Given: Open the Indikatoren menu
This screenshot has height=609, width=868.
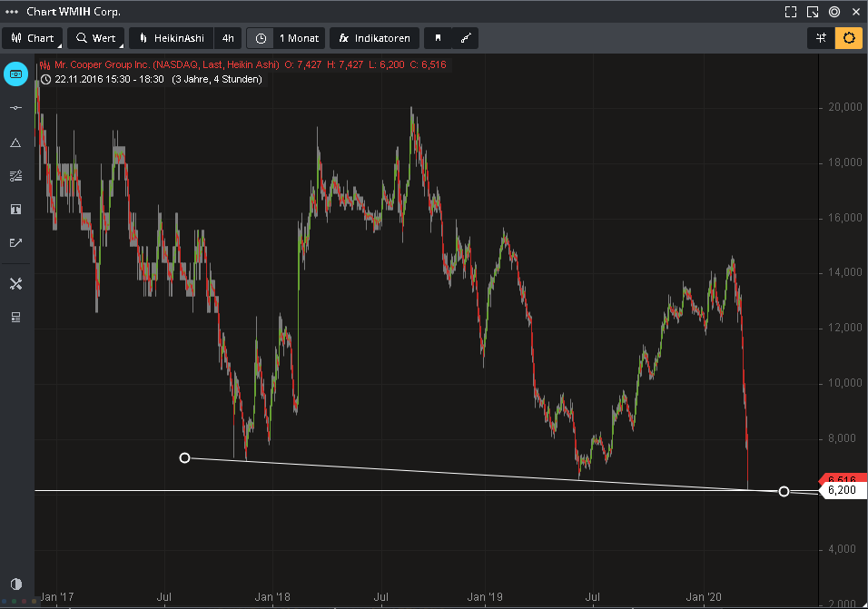Looking at the screenshot, I should pyautogui.click(x=374, y=38).
